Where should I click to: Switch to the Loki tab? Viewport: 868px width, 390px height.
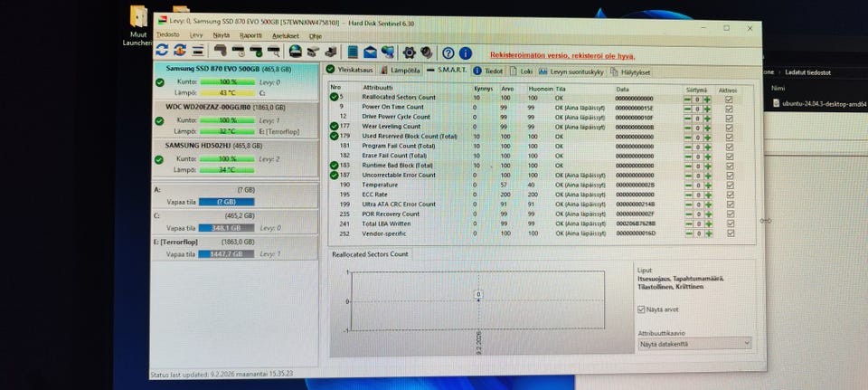coord(522,71)
